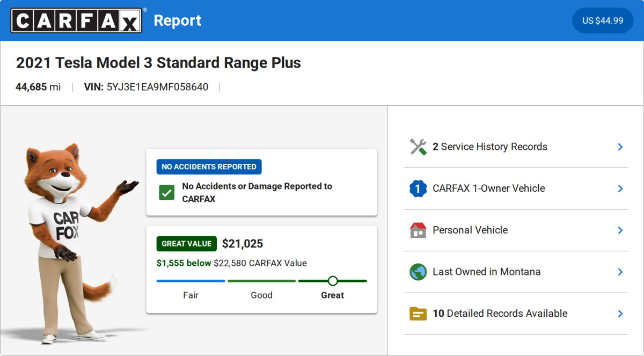The height and width of the screenshot is (356, 644).
Task: Click the NO ACCIDENTS REPORTED badge
Action: (209, 166)
